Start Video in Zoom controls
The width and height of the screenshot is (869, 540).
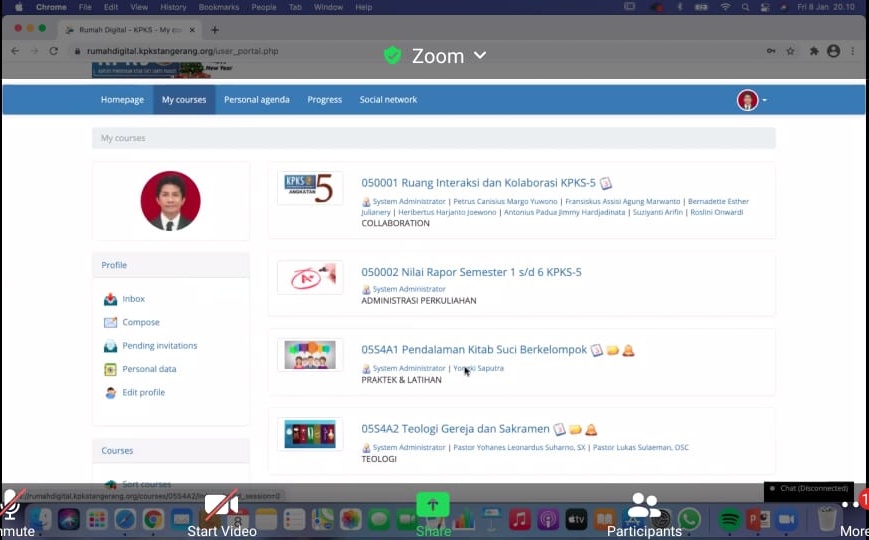[x=222, y=515]
